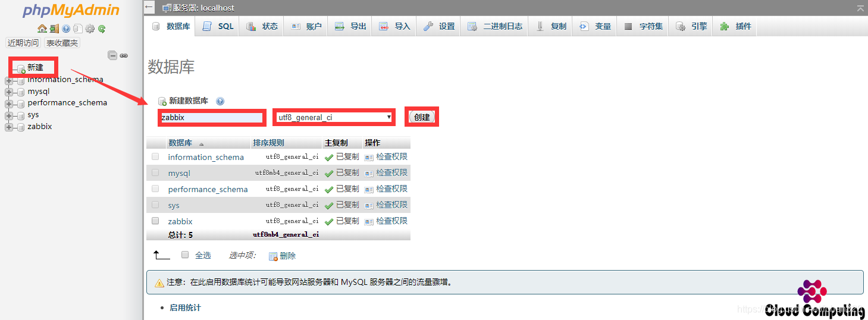Click database icon of zabbix in tree

click(x=21, y=127)
